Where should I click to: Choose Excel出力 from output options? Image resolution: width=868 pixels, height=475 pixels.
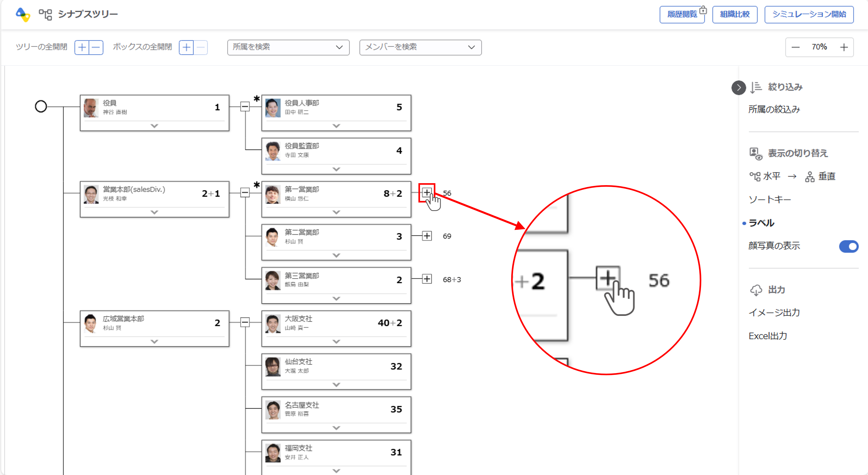click(768, 336)
